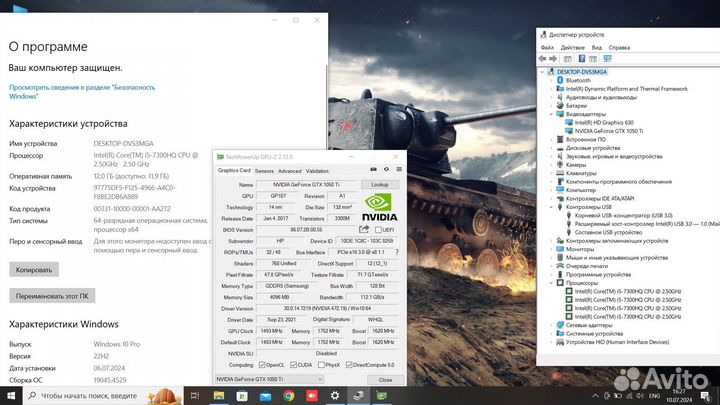Show hidden tray icons chevron
Viewport: 720px width, 405px height.
[x=595, y=396]
